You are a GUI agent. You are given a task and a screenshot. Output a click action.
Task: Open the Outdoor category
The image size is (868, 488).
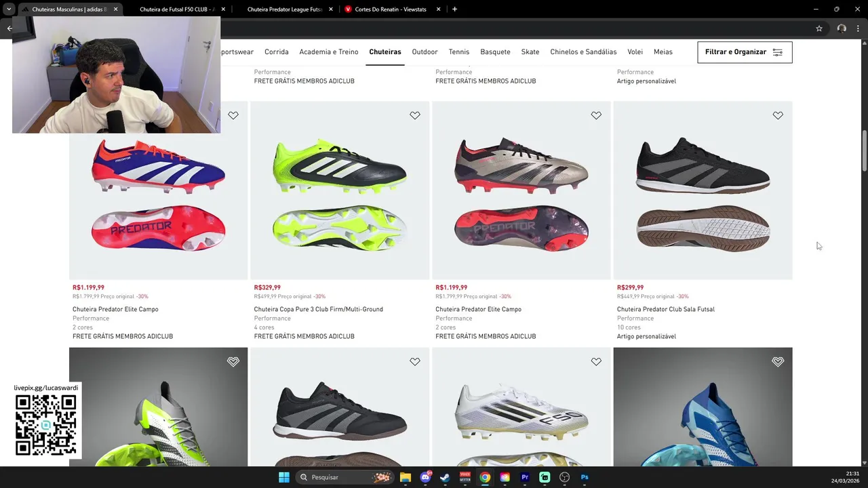pyautogui.click(x=425, y=52)
